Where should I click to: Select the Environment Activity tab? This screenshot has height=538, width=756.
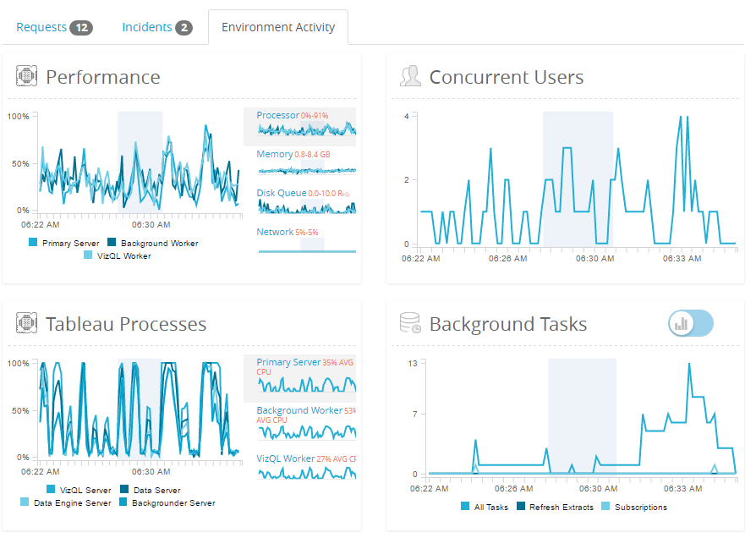pos(278,27)
